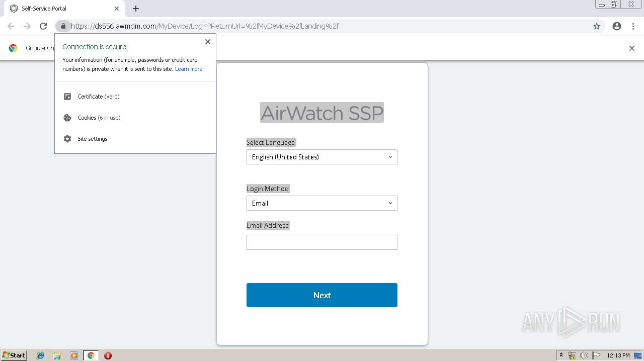644x362 pixels.
Task: Click the Show desktop tray icon
Action: pos(638,355)
